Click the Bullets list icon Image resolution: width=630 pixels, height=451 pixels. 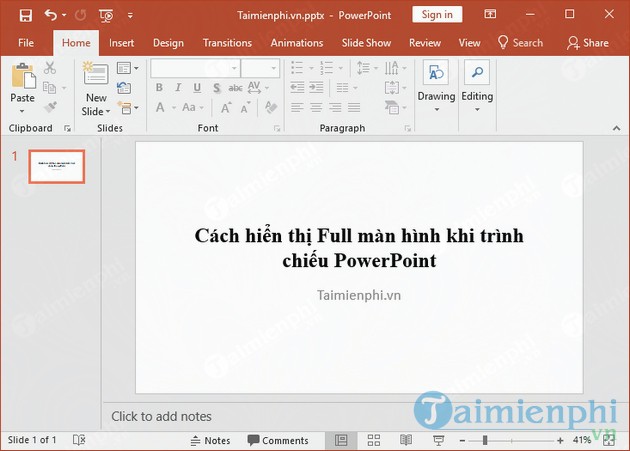(297, 68)
